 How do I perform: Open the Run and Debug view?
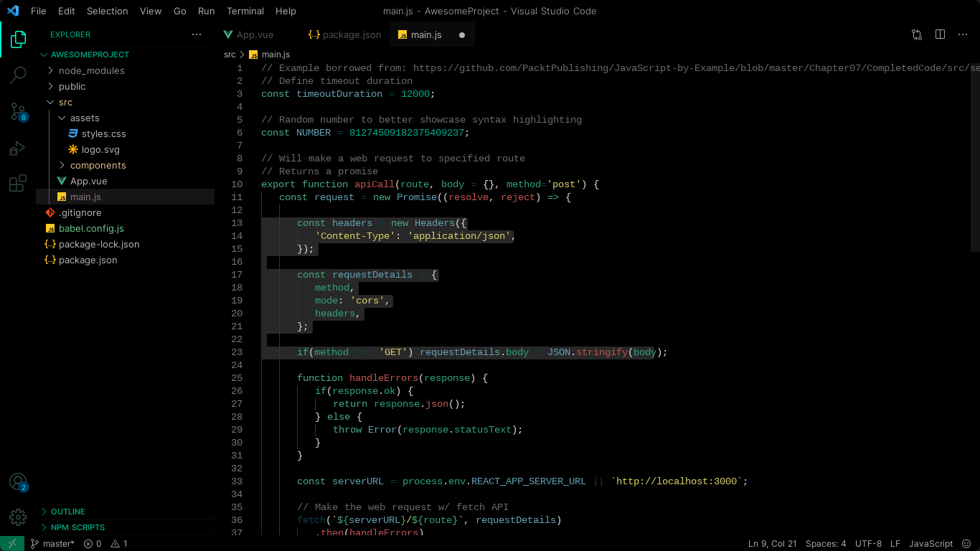click(x=18, y=148)
